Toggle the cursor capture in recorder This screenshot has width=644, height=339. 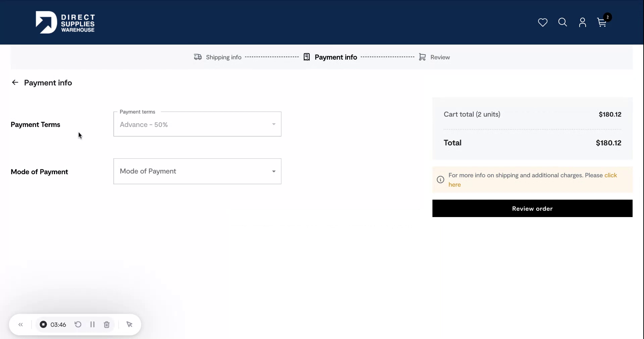(130, 325)
